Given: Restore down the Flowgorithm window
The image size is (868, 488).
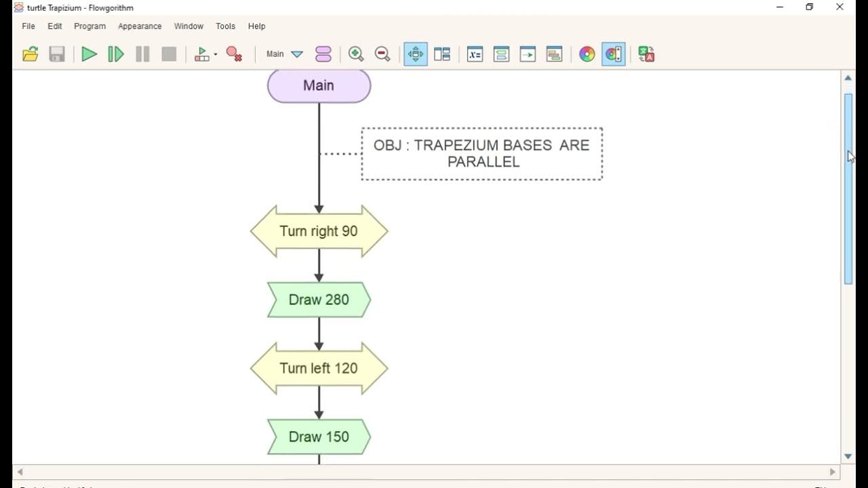Looking at the screenshot, I should [x=810, y=7].
